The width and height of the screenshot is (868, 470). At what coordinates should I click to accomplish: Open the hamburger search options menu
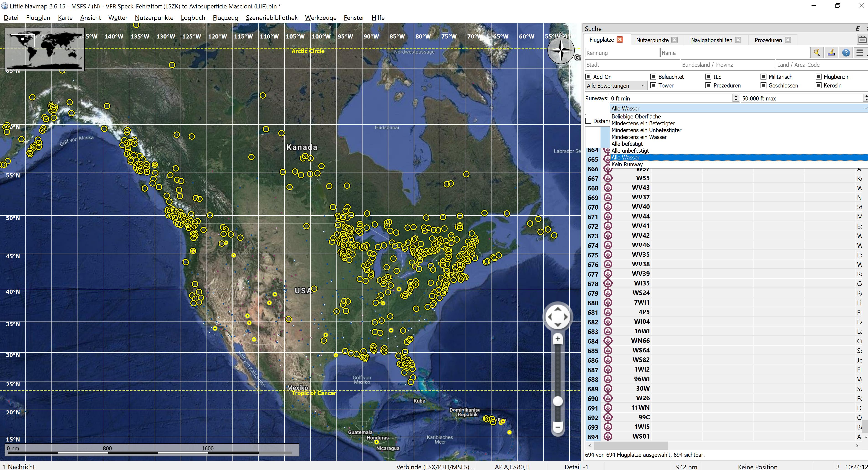[x=860, y=53]
